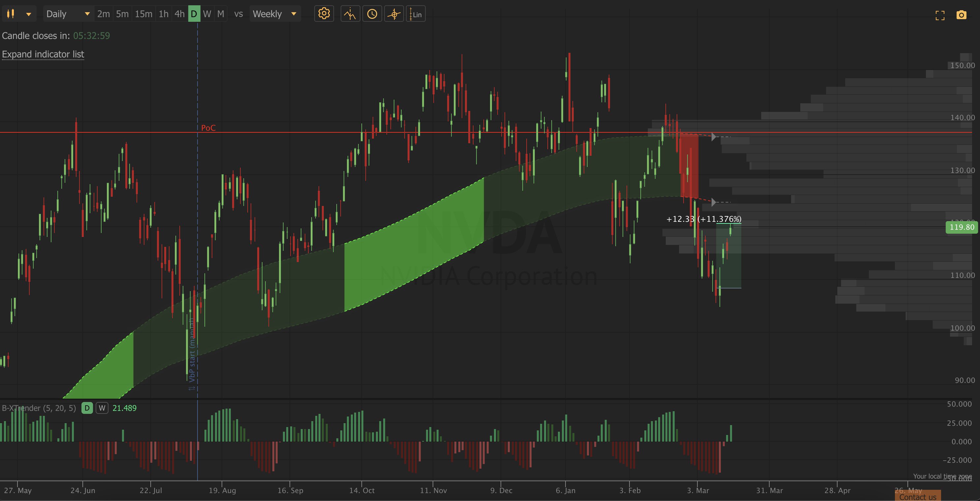980x501 pixels.
Task: Take chart snapshot with camera icon
Action: click(x=961, y=15)
